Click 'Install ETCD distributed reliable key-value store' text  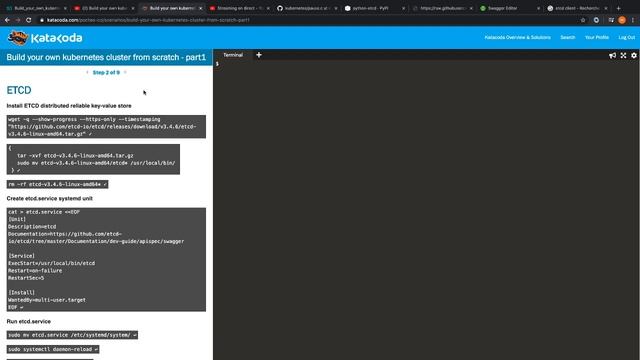tap(69, 106)
